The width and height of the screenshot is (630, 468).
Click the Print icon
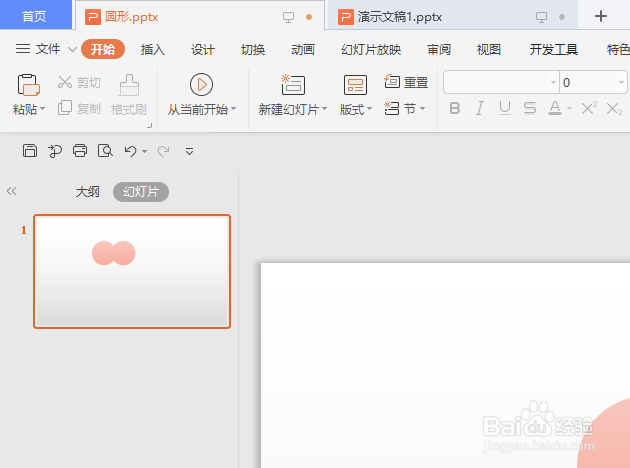click(80, 151)
